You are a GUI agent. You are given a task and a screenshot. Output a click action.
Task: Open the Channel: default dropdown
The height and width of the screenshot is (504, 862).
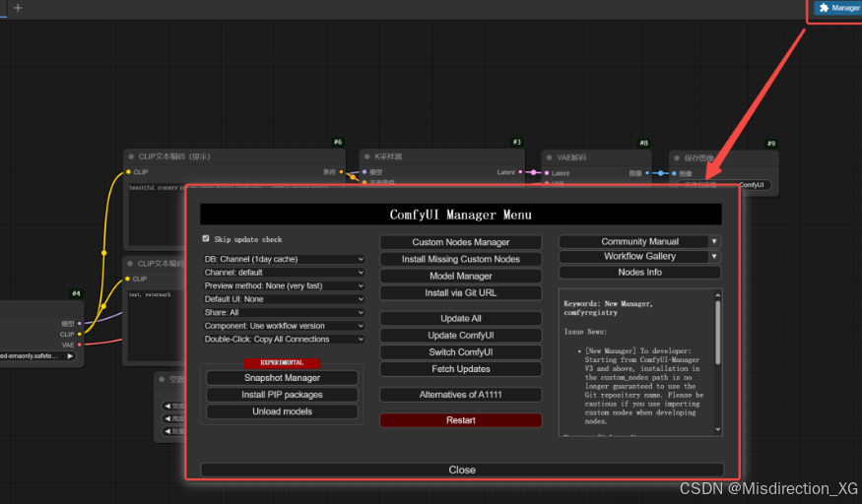[284, 273]
